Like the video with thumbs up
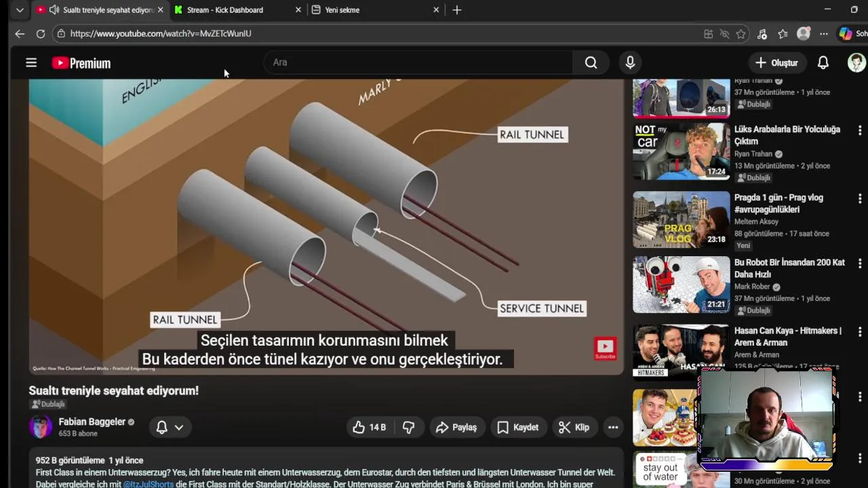Viewport: 868px width, 488px height. (368, 427)
